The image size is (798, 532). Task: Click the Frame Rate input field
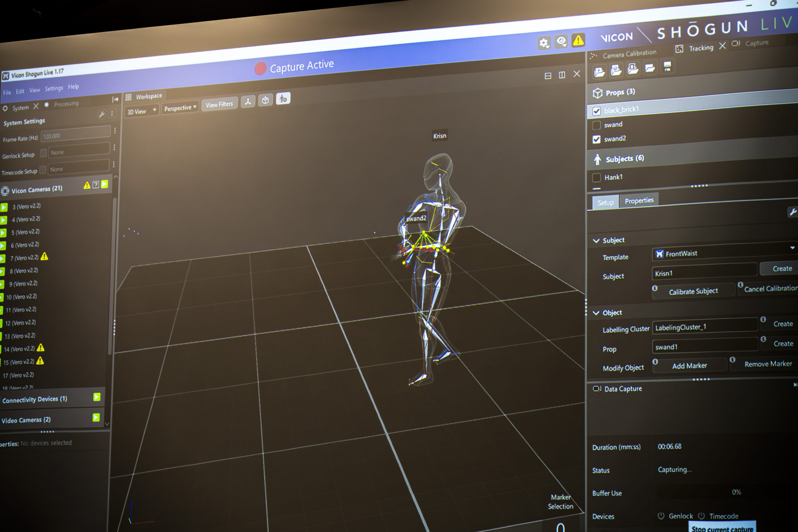(75, 134)
